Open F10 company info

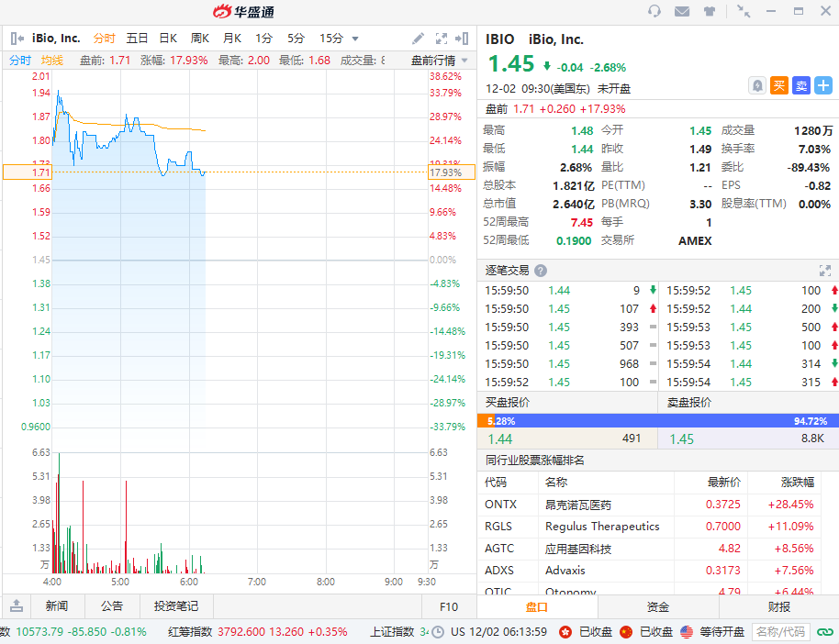(x=448, y=606)
